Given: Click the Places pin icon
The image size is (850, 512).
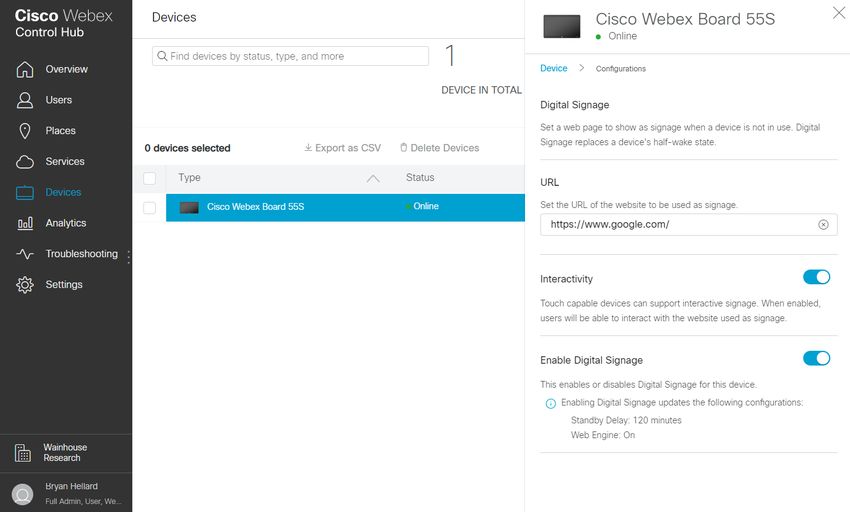Looking at the screenshot, I should (x=25, y=131).
